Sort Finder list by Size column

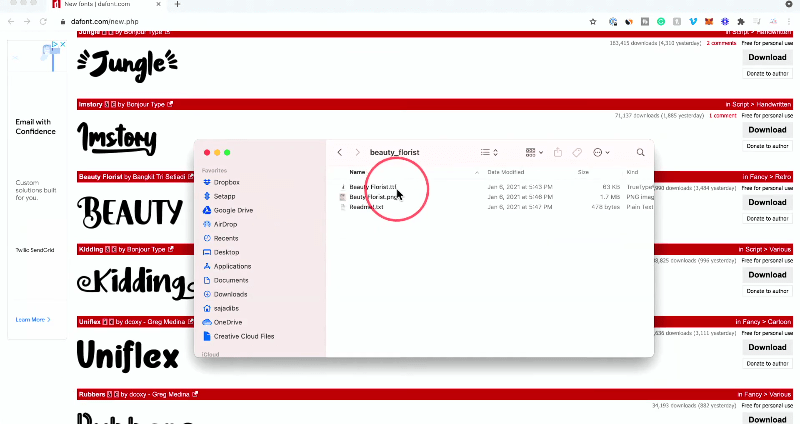pos(583,172)
